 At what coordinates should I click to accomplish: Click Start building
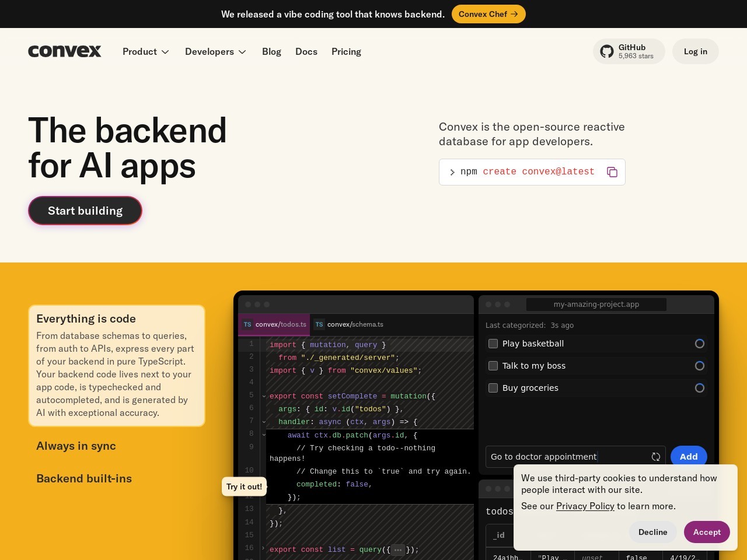coord(85,211)
